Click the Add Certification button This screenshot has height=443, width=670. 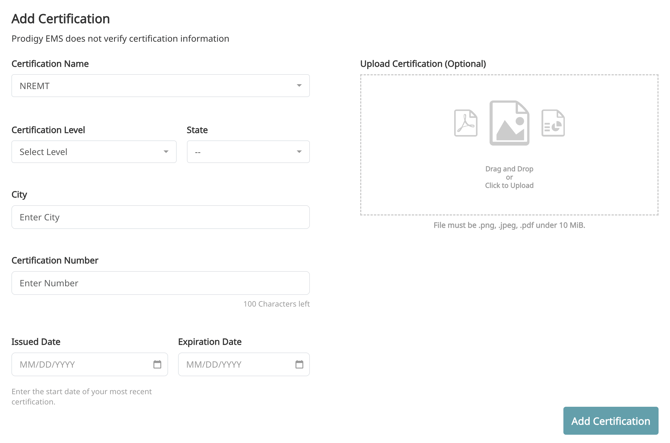(610, 421)
